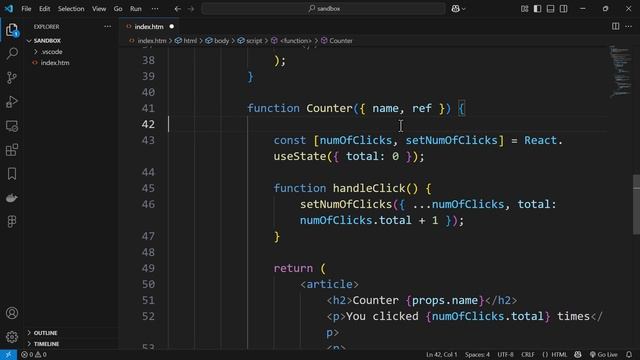Click html breadcrumb
Image resolution: width=640 pixels, height=360 pixels.
pos(190,41)
